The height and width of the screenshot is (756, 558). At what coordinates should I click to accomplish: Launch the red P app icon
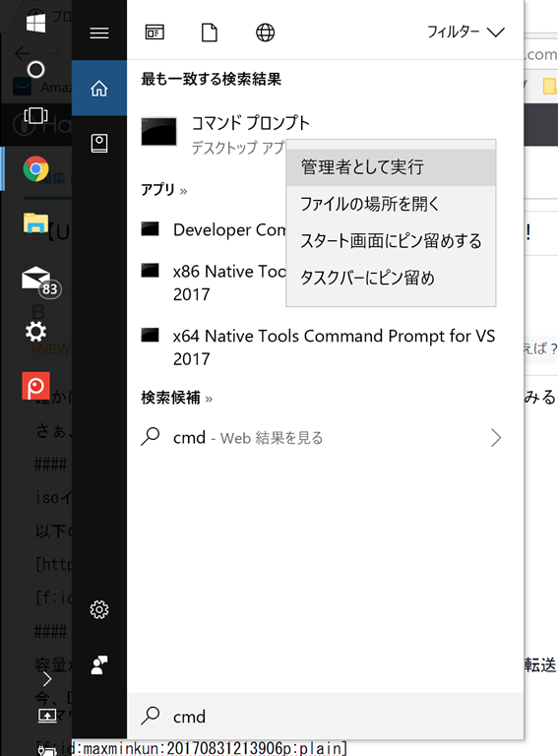pos(35,386)
